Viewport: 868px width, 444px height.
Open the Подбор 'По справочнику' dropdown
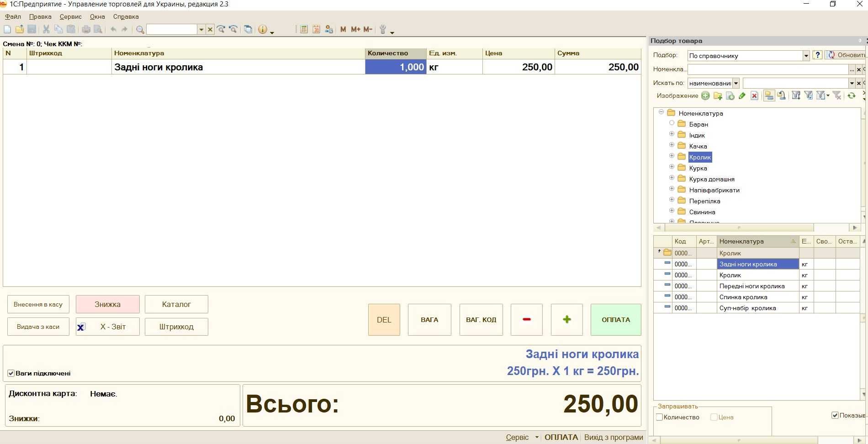pos(806,56)
